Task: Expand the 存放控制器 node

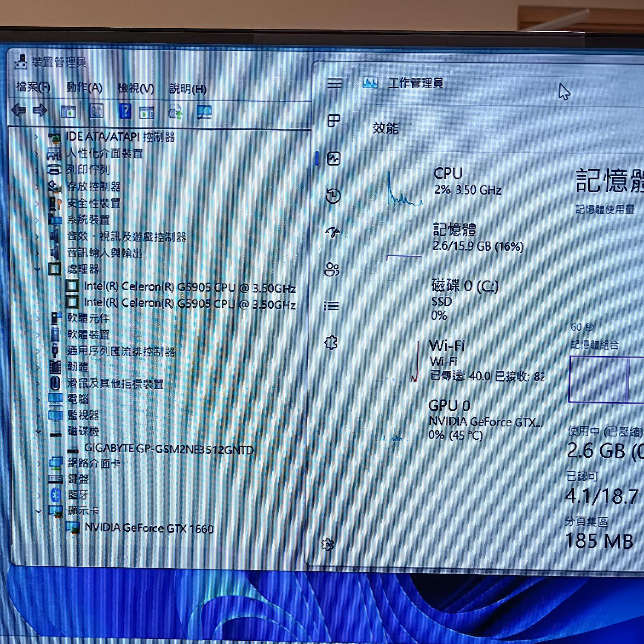Action: click(x=37, y=186)
